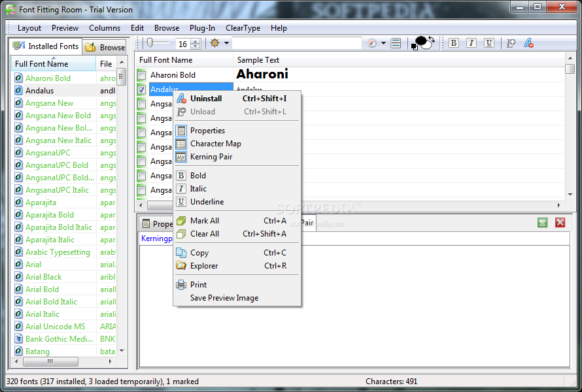Open the ClearType menu
The width and height of the screenshot is (582, 392).
[243, 28]
